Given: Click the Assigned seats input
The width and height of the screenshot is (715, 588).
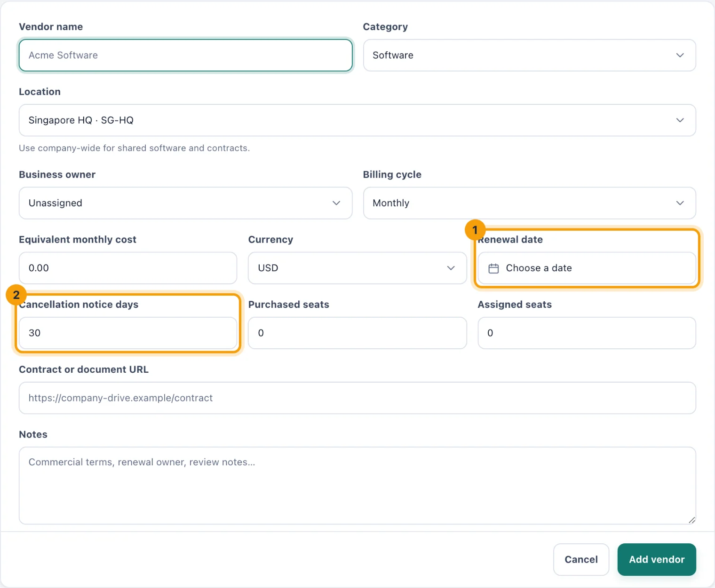Looking at the screenshot, I should pyautogui.click(x=587, y=333).
